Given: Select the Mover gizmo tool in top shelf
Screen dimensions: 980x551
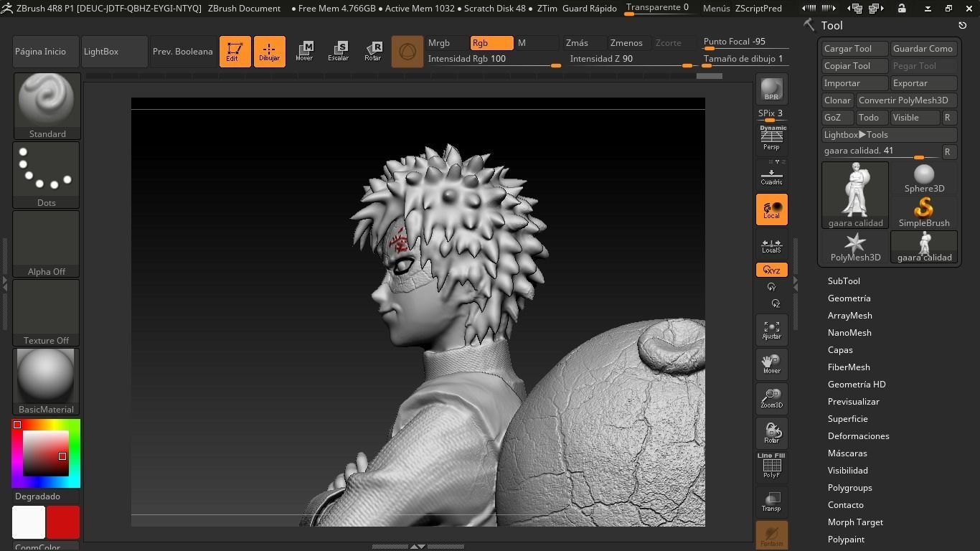Looking at the screenshot, I should click(x=304, y=52).
